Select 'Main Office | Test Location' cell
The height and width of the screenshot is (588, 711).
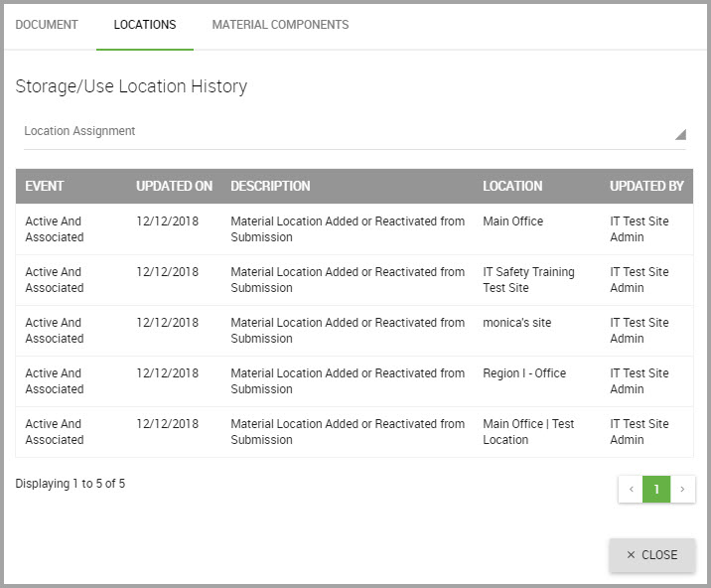coord(528,432)
